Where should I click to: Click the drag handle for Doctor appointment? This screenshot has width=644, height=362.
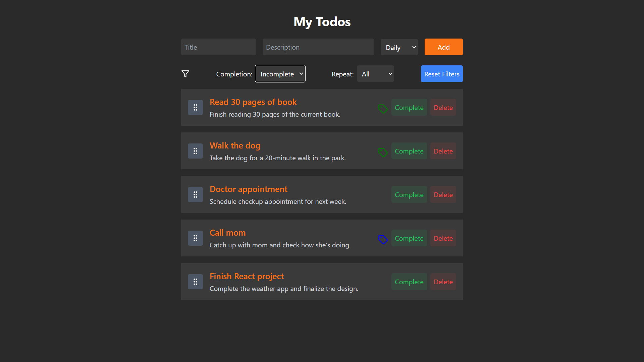click(195, 194)
